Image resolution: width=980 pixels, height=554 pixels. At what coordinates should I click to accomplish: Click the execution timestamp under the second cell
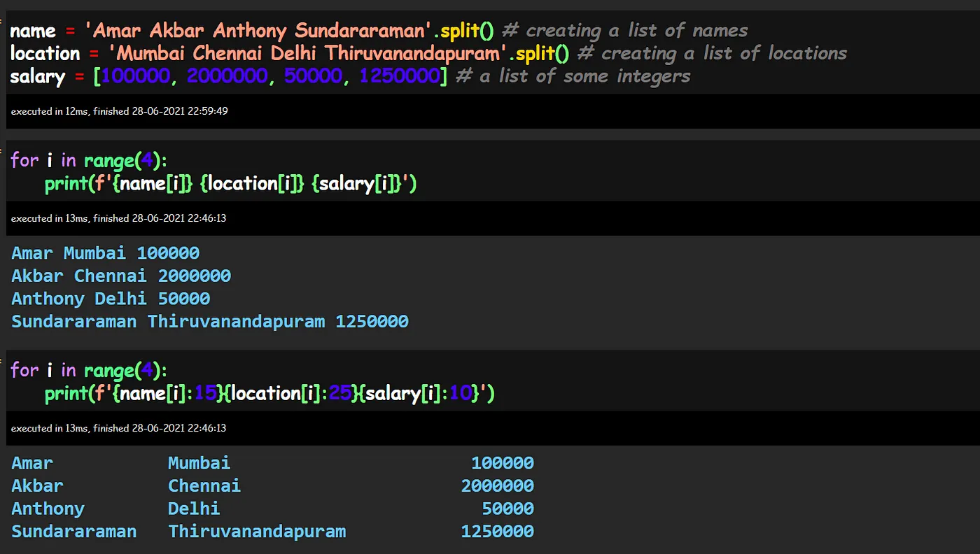[118, 218]
